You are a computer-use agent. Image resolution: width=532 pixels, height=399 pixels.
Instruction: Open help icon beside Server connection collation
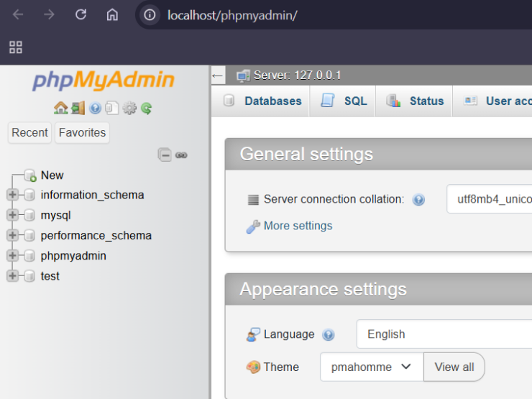418,200
